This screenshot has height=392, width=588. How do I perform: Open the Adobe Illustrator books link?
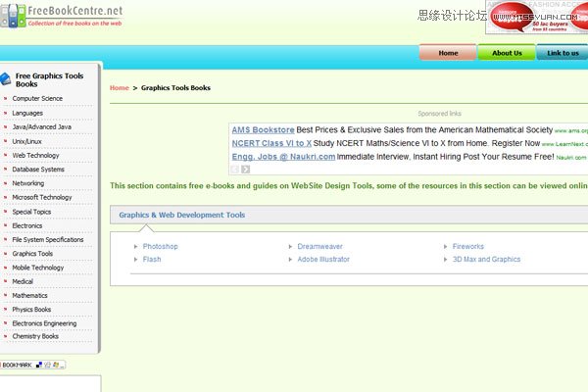tap(323, 259)
